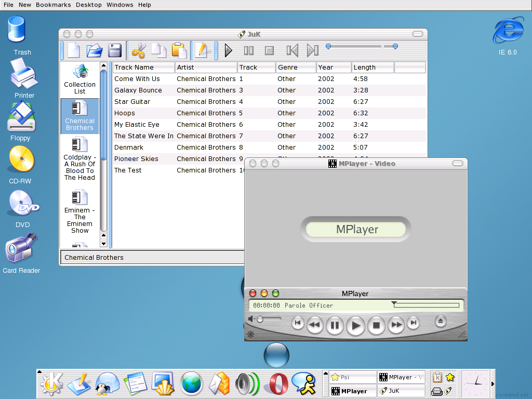532x399 pixels.
Task: Select the track "Denmark"
Action: 270,147
